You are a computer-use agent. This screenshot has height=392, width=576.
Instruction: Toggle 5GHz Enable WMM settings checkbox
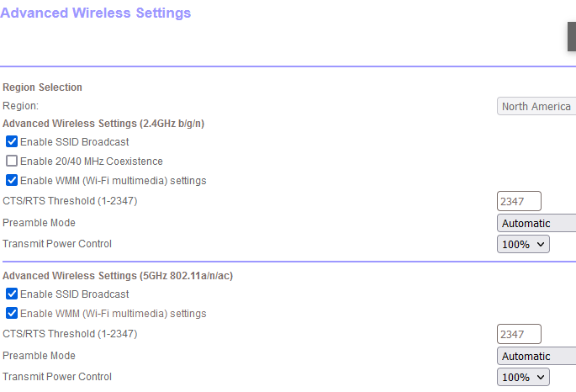coord(12,313)
